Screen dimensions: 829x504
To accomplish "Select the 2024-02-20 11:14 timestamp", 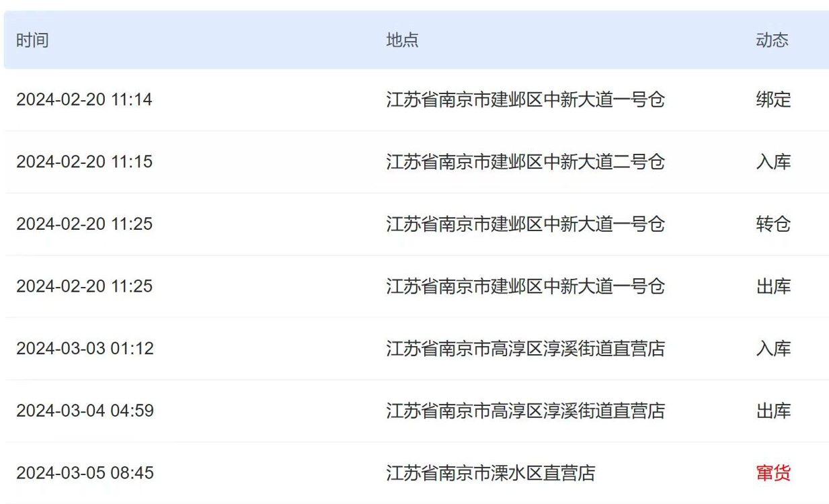I will tap(84, 100).
